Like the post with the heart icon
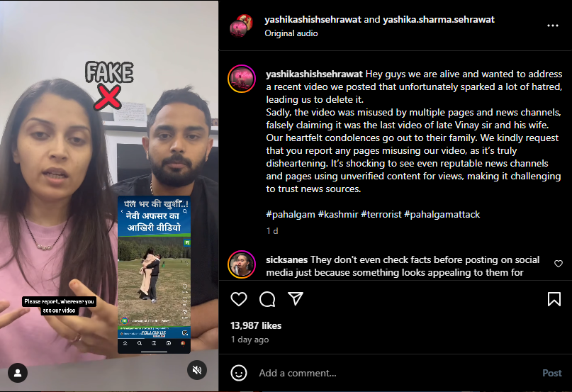Viewport: 572px width, 392px height. 239,299
